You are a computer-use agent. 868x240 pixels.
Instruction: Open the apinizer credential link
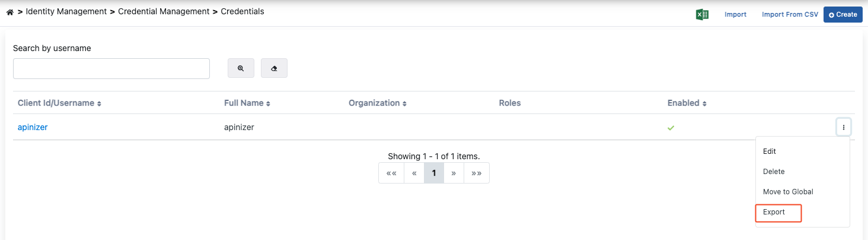[33, 127]
